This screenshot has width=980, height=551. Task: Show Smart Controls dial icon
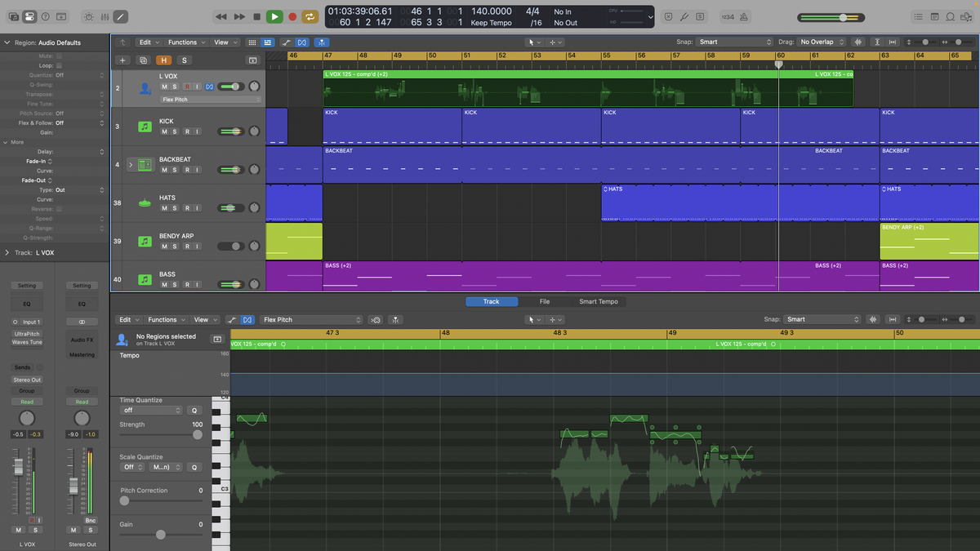pos(89,16)
